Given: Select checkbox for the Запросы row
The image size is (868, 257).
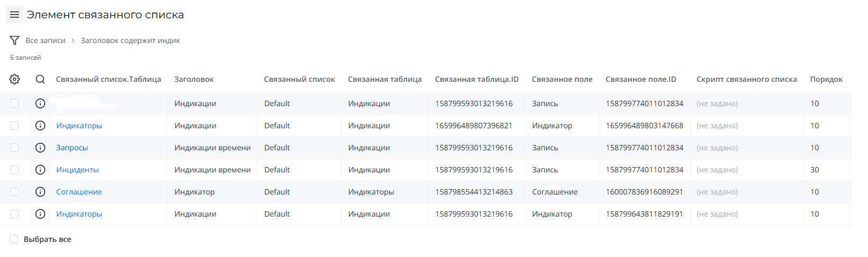Looking at the screenshot, I should click(x=15, y=148).
